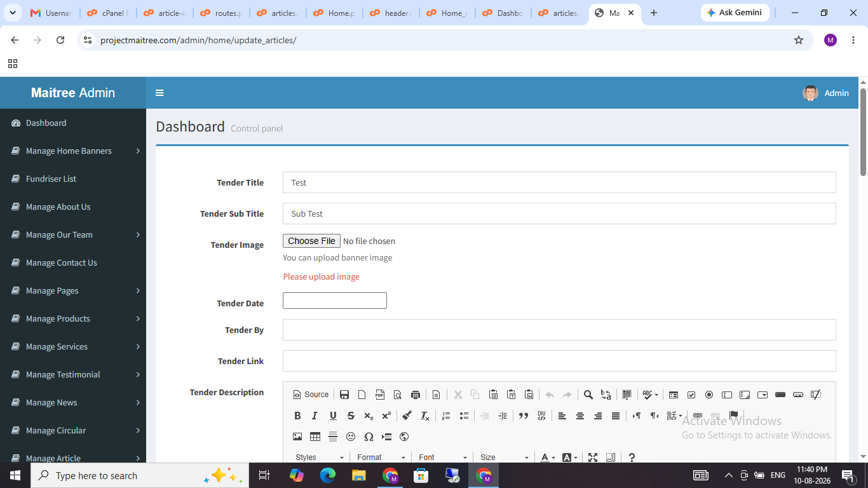Insert a radio button form element icon
The image size is (868, 488).
tap(709, 395)
